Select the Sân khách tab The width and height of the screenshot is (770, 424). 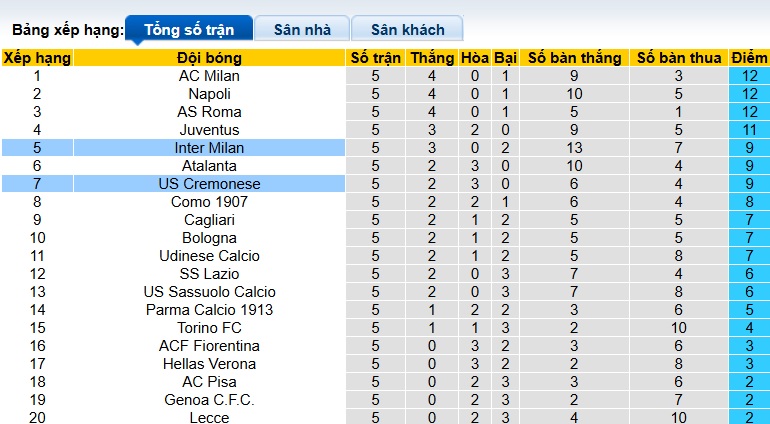click(x=408, y=29)
